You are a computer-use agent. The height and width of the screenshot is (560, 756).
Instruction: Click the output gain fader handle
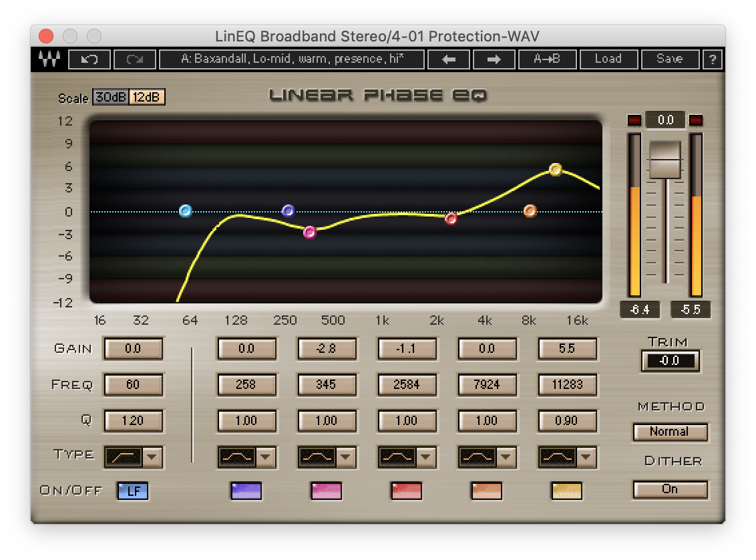(x=665, y=160)
